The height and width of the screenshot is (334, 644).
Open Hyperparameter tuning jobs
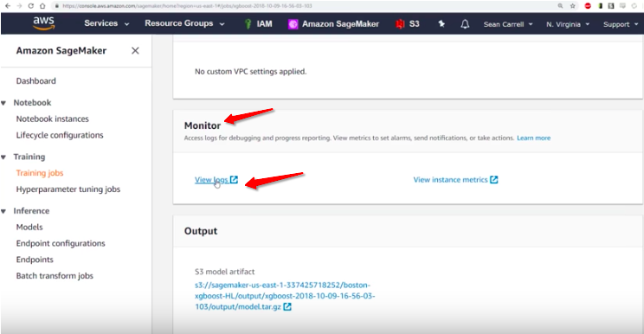(x=68, y=189)
